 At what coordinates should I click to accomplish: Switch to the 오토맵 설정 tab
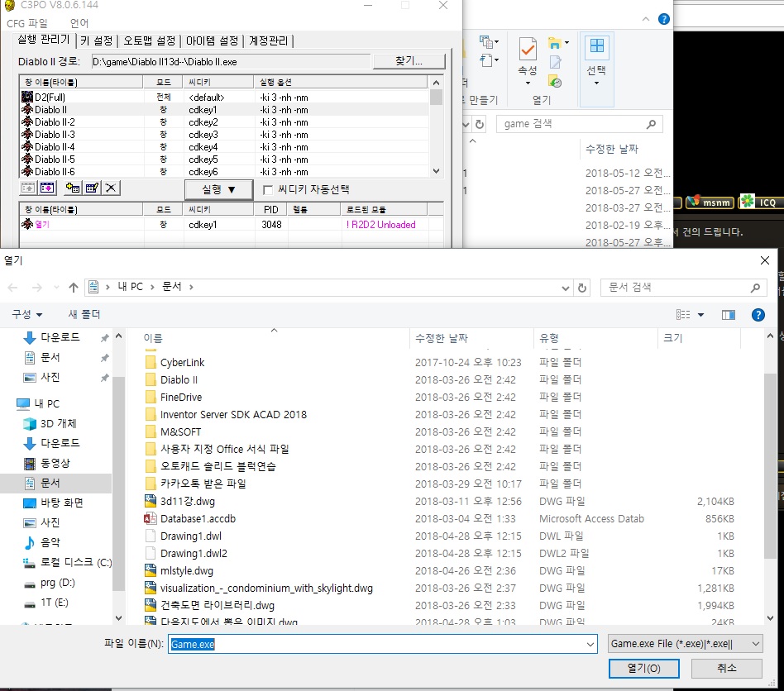(x=150, y=41)
